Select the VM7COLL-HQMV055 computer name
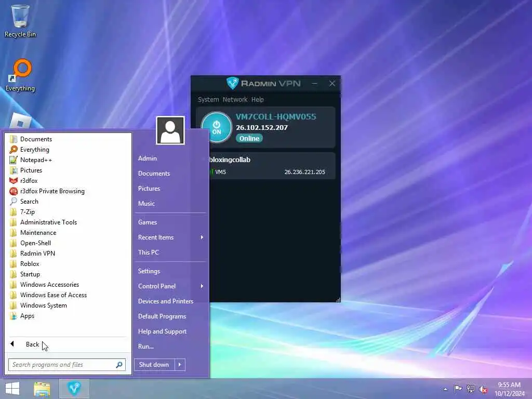This screenshot has height=399, width=532. 276,117
